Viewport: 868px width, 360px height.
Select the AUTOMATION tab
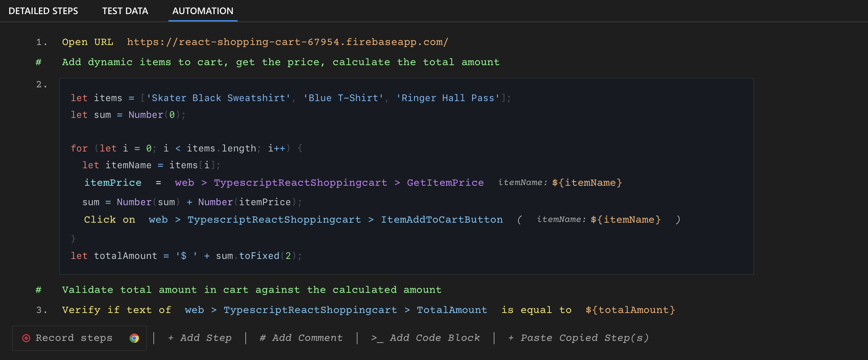[x=202, y=11]
